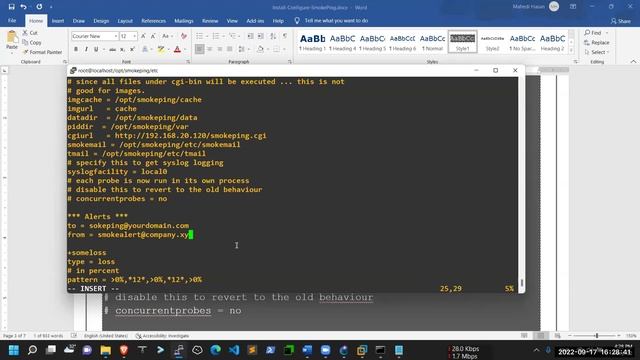Click the Shading paint bucket
The height and width of the screenshot is (360, 640).
pos(260,49)
